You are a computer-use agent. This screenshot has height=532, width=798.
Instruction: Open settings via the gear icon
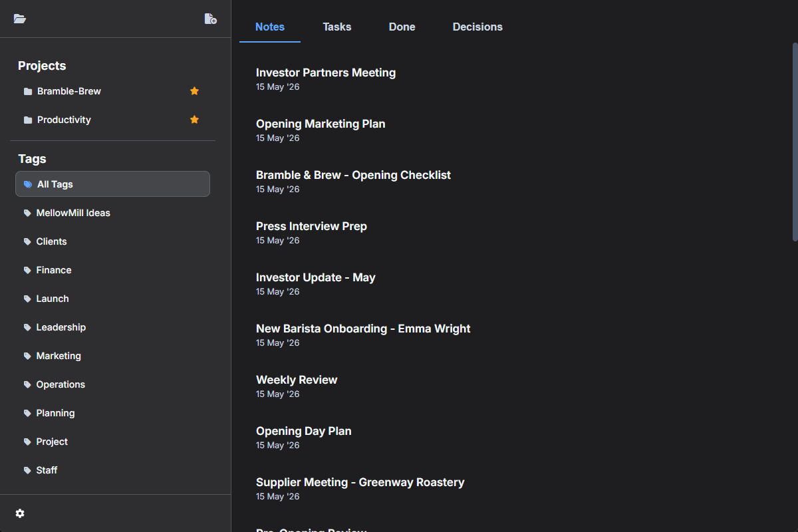(20, 513)
